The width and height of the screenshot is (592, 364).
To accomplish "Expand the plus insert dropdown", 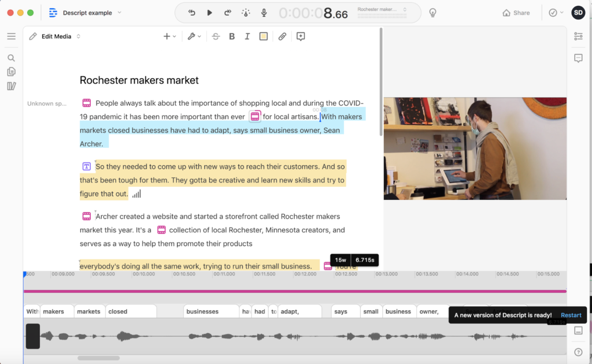I will [169, 36].
